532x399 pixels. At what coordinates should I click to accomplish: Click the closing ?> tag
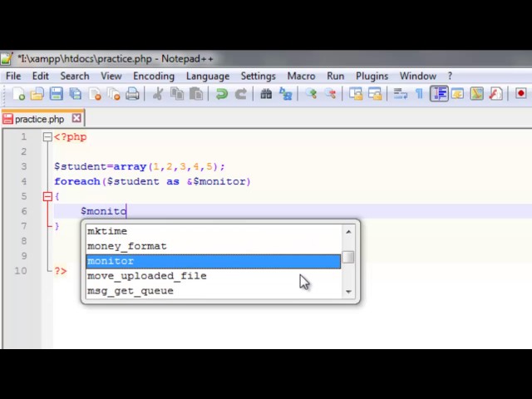pyautogui.click(x=61, y=271)
